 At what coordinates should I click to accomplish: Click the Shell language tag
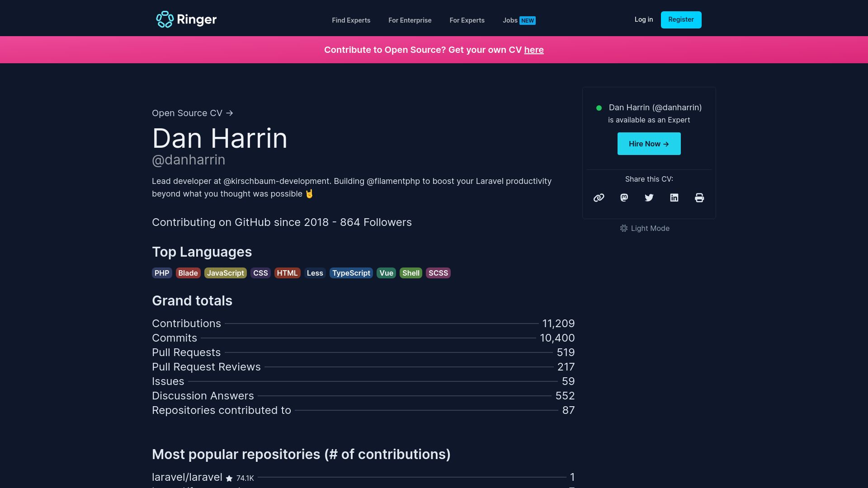coord(411,273)
